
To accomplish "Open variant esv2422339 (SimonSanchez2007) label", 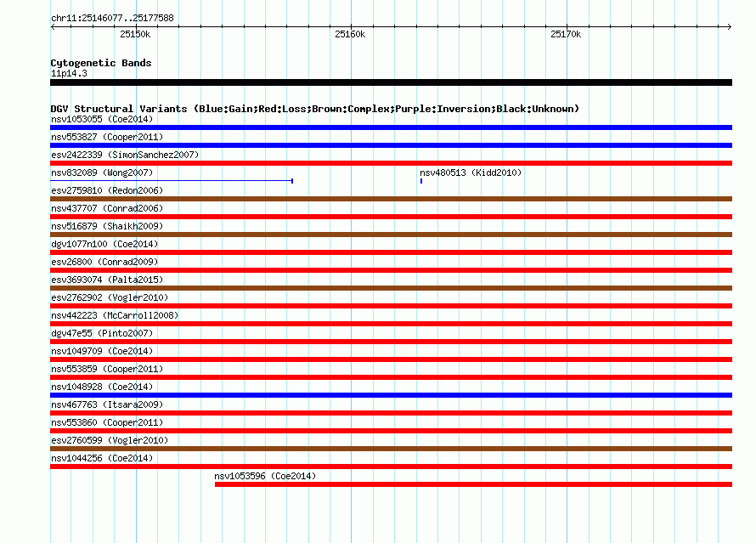I will [125, 155].
